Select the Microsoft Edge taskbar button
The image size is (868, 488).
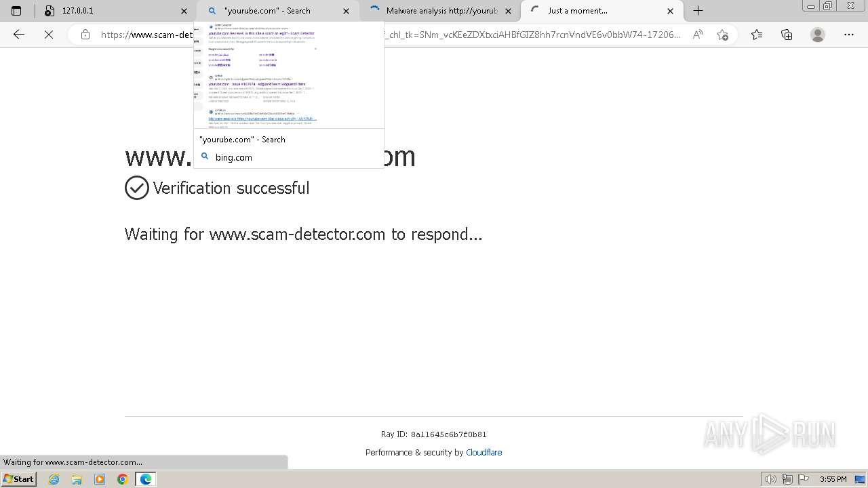146,479
